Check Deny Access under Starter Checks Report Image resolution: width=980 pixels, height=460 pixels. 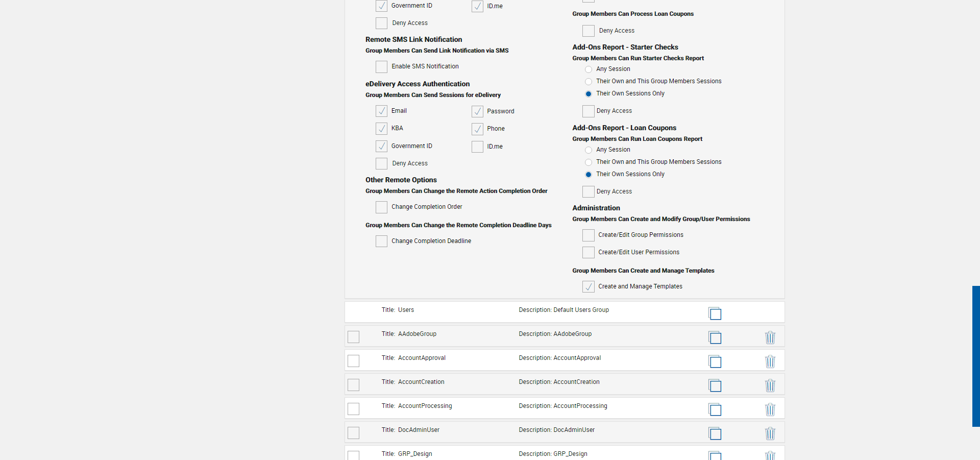click(589, 111)
